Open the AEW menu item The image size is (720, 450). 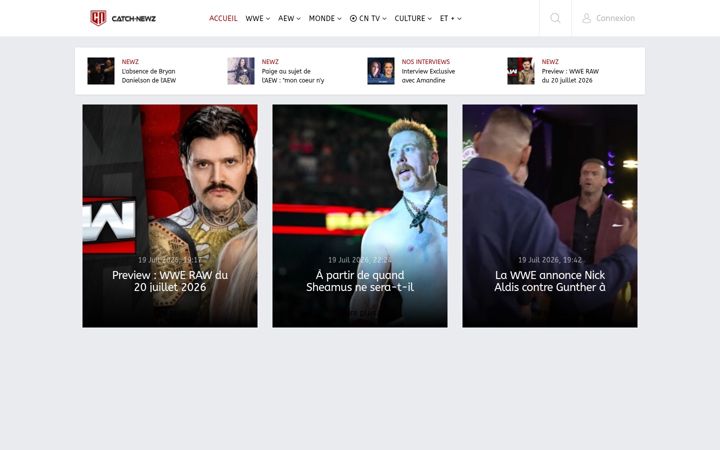[286, 18]
